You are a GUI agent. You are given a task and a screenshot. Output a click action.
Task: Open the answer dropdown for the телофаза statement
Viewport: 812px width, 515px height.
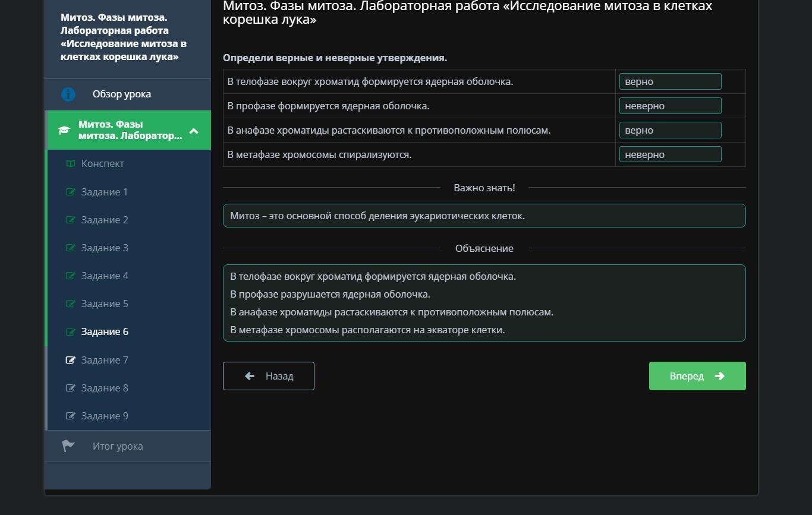pyautogui.click(x=670, y=81)
